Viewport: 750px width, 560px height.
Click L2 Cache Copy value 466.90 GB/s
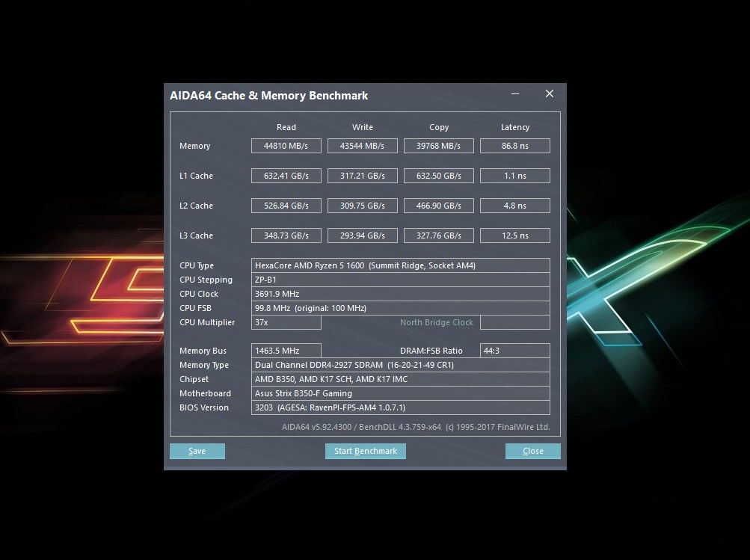point(439,206)
